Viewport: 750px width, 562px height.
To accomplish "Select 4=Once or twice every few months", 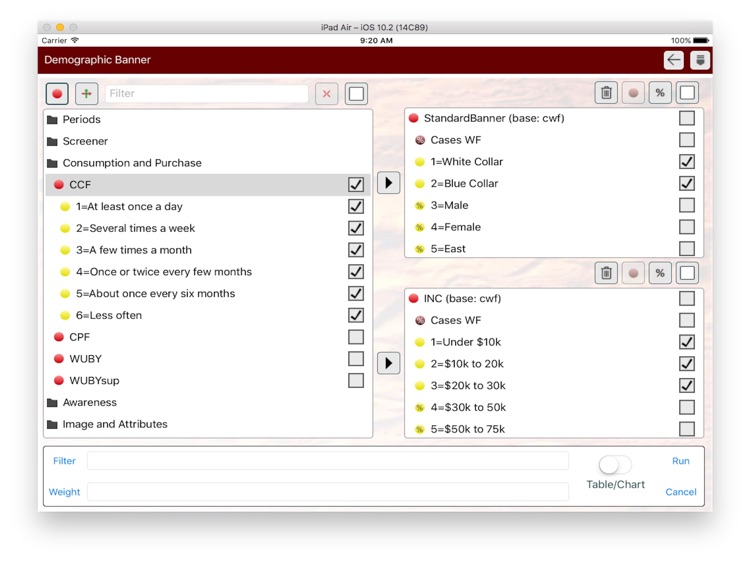I will (x=208, y=272).
